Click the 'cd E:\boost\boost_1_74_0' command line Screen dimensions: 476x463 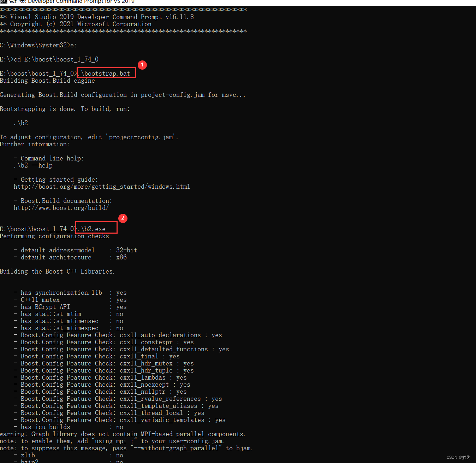(x=56, y=59)
